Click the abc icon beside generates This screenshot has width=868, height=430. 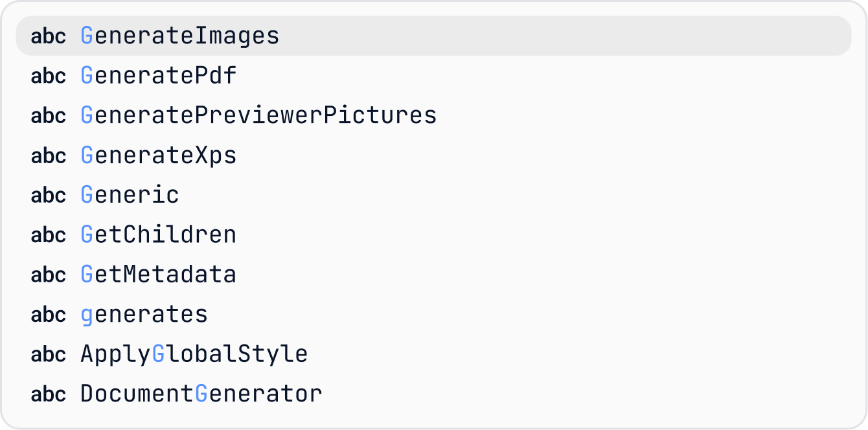pyautogui.click(x=49, y=315)
